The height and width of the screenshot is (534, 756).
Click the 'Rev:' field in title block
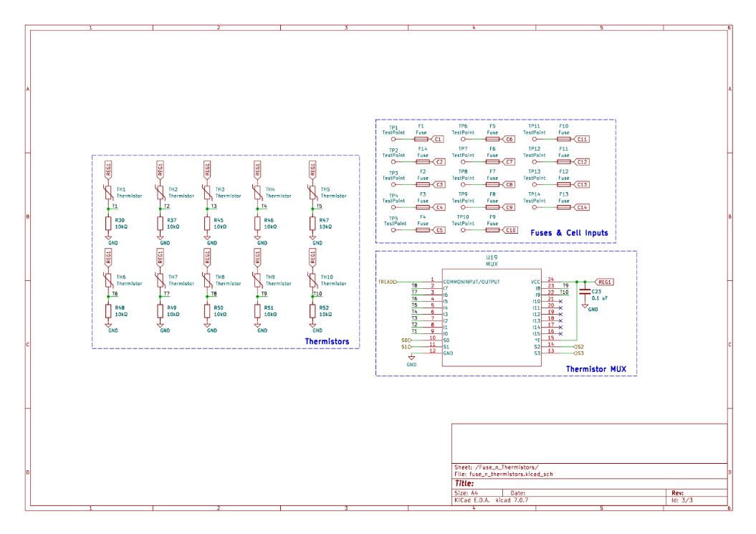[x=677, y=493]
